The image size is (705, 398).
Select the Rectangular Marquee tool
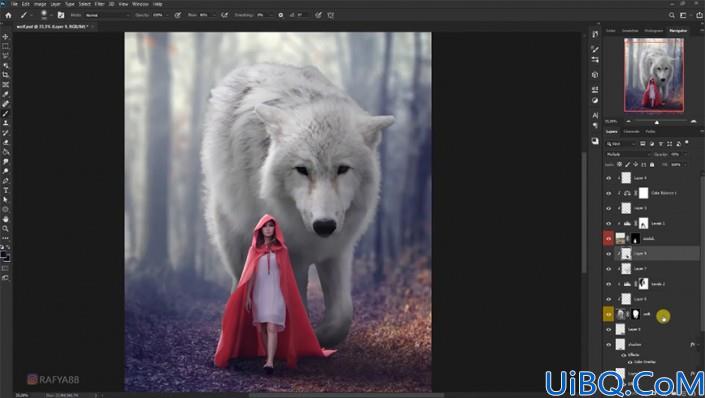pos(5,46)
